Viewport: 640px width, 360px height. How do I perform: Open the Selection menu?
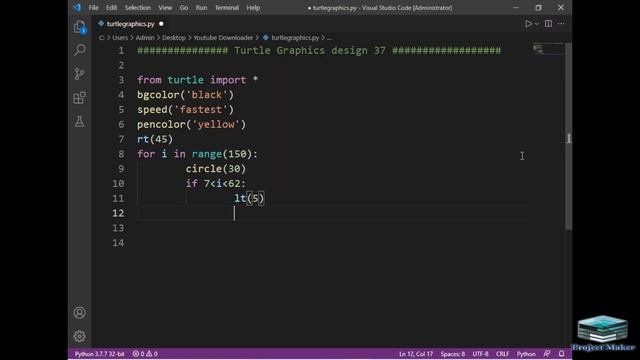(138, 8)
